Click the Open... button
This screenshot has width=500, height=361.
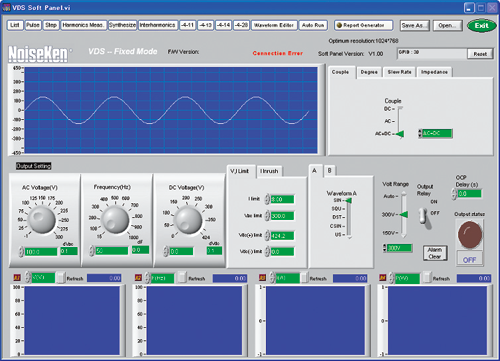click(x=447, y=26)
